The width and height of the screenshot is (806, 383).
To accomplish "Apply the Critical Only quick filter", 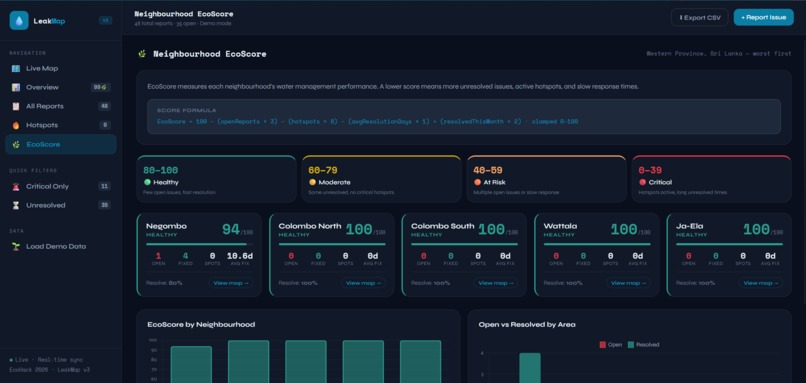I will tap(61, 186).
